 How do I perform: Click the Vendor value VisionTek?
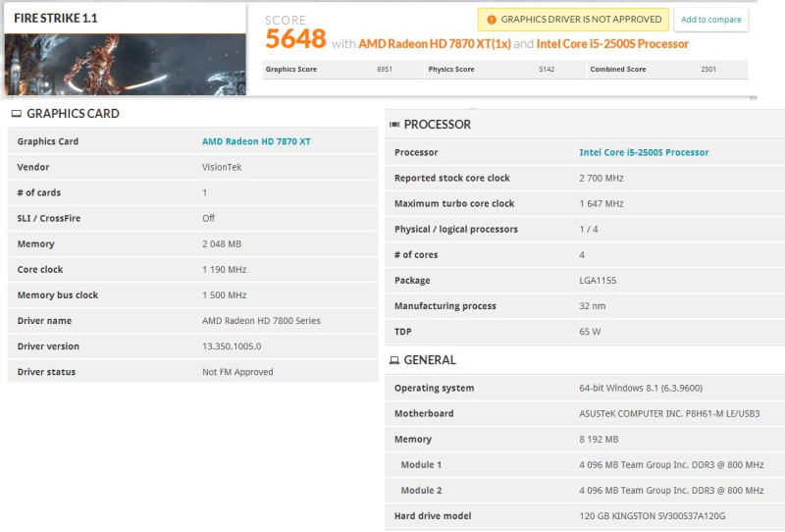tap(222, 167)
